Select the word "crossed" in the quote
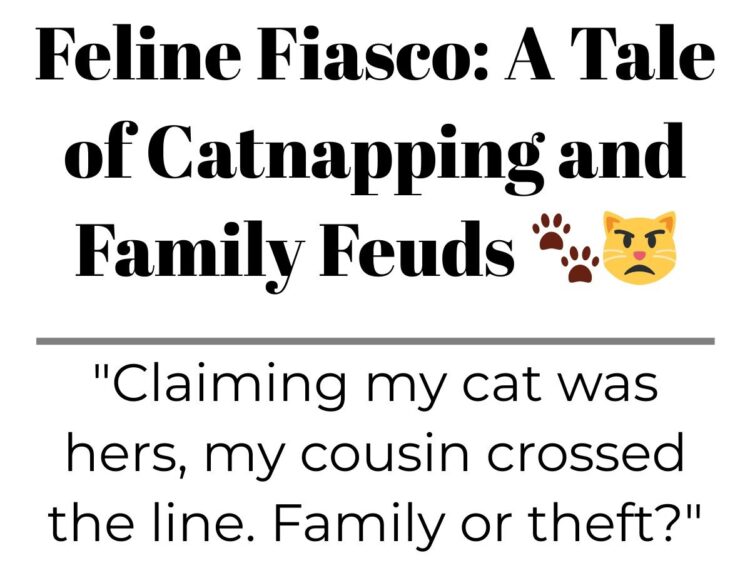This screenshot has height=563, width=750. [585, 451]
